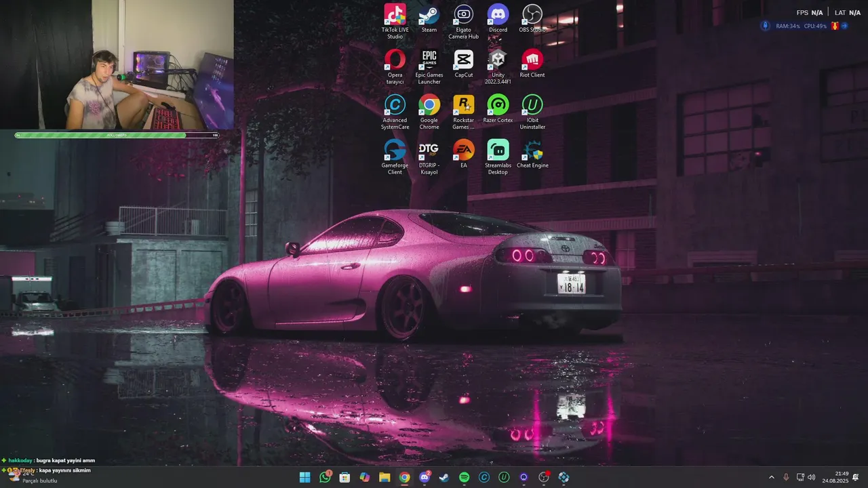
Task: Click the FPS N/A overlay readout
Action: 810,13
